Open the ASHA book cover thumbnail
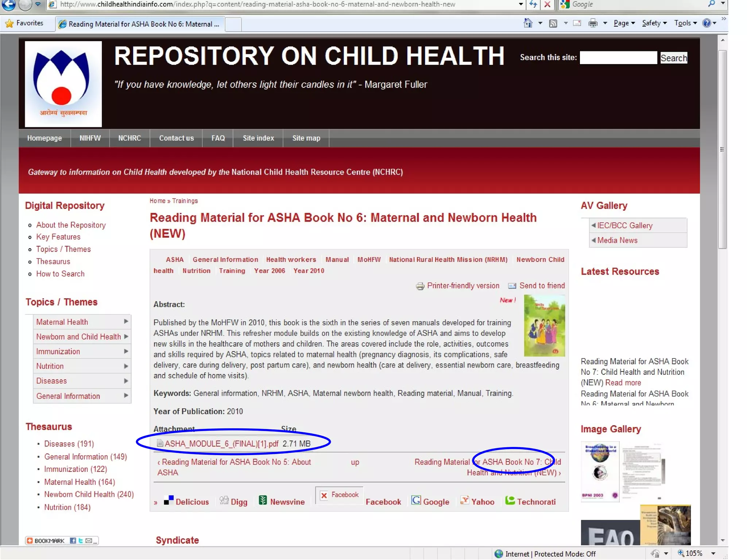This screenshot has height=560, width=747. (x=544, y=326)
